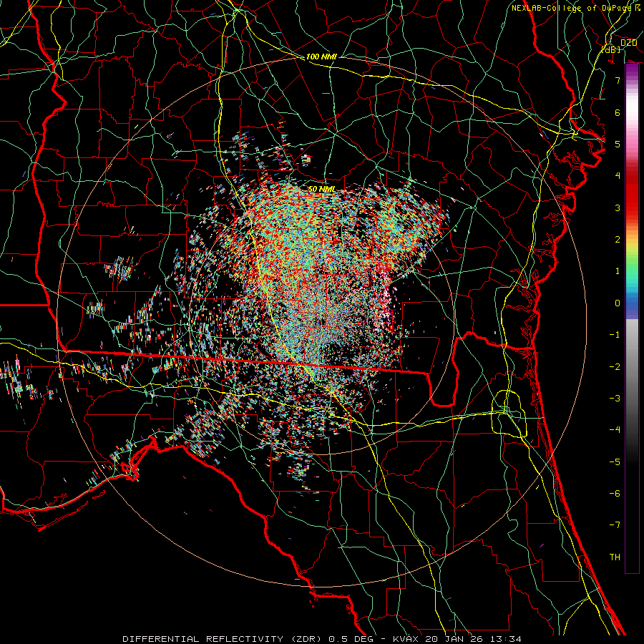Click the -1 value on the color scale

click(x=615, y=335)
